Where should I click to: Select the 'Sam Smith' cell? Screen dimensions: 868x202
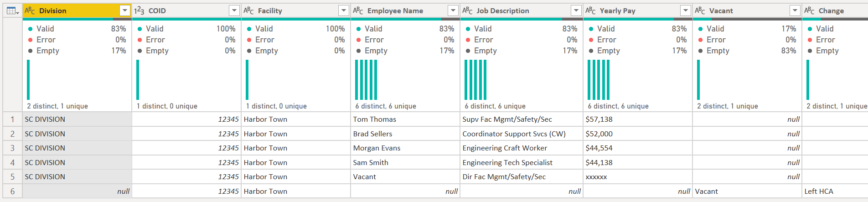(405, 162)
